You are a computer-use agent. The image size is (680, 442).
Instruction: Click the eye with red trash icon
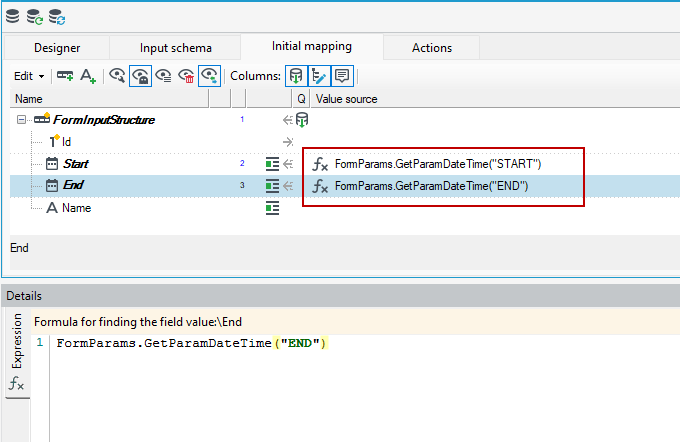click(186, 76)
